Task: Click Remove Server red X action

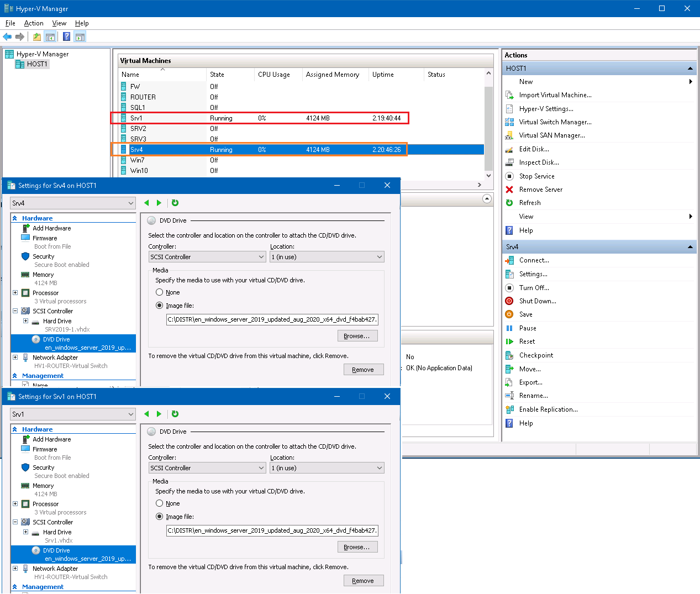Action: point(509,190)
